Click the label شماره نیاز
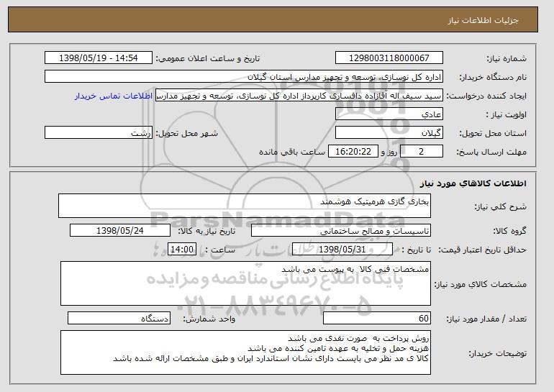The width and height of the screenshot is (554, 392). point(507,59)
